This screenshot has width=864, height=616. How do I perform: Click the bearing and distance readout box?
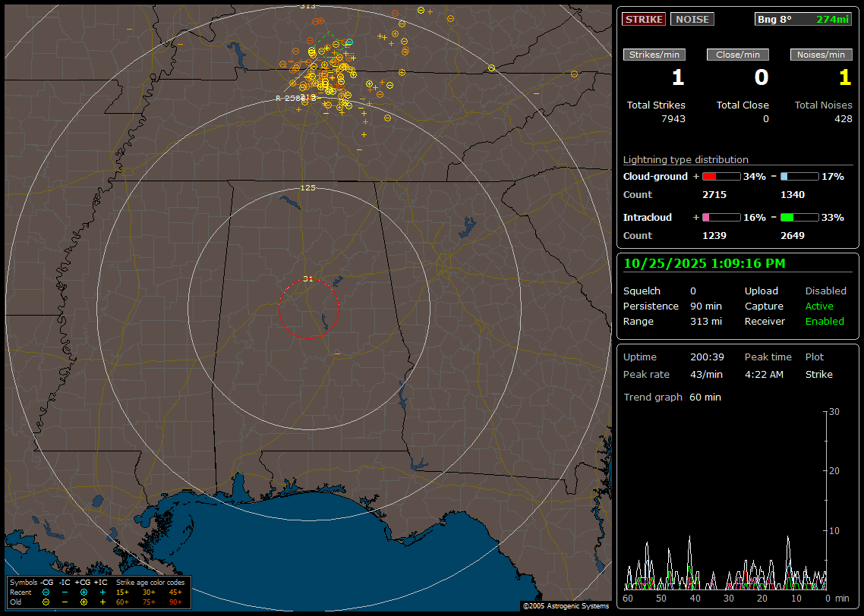pos(803,19)
